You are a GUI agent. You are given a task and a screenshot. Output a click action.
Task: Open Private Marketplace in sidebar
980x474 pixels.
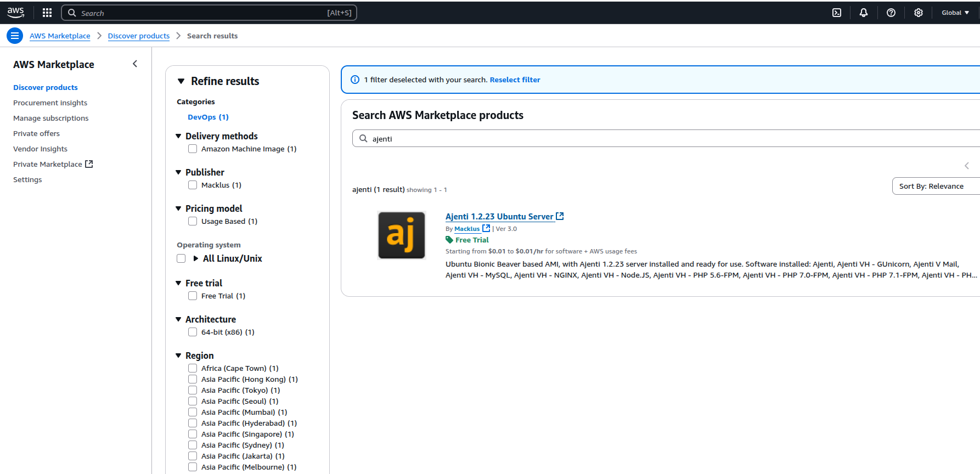[48, 164]
